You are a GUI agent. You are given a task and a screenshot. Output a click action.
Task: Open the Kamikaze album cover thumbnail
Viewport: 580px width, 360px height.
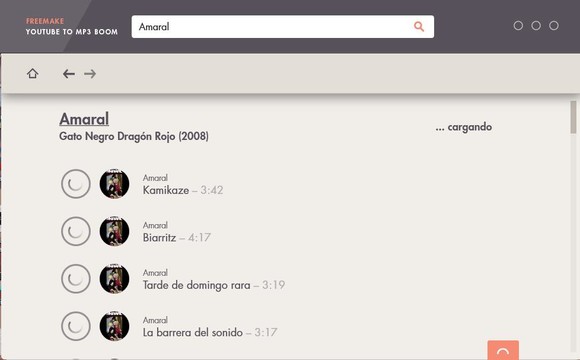point(114,184)
